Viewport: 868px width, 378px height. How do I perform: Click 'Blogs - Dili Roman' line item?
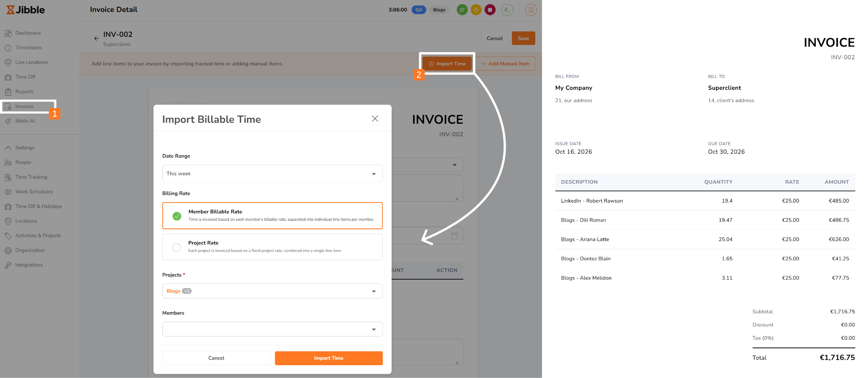584,220
